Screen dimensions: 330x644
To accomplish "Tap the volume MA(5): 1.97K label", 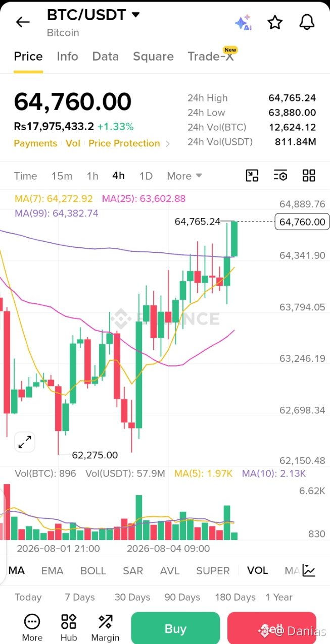I will click(203, 473).
